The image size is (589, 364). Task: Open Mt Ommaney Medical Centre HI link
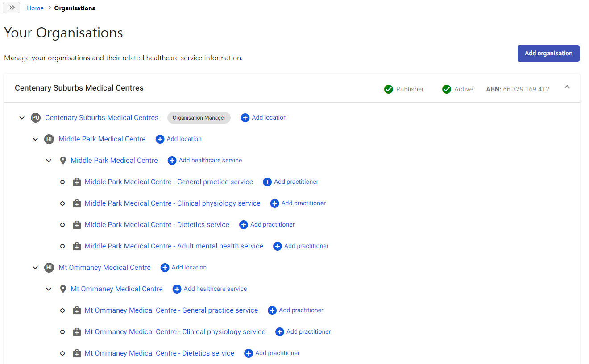104,268
